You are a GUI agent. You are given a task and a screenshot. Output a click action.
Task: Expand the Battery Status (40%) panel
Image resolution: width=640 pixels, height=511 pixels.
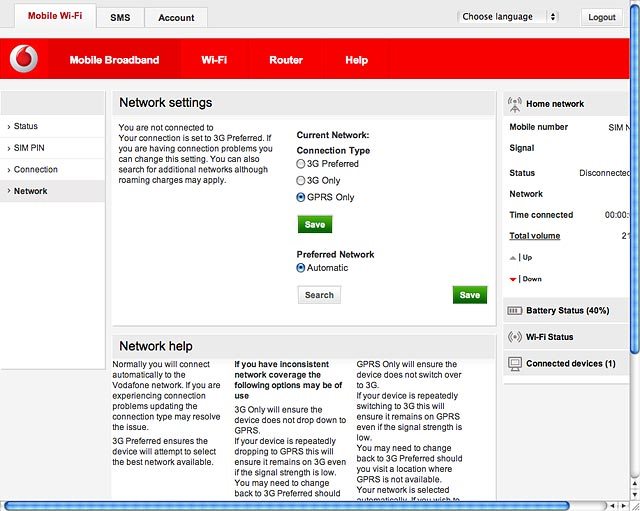pyautogui.click(x=566, y=311)
